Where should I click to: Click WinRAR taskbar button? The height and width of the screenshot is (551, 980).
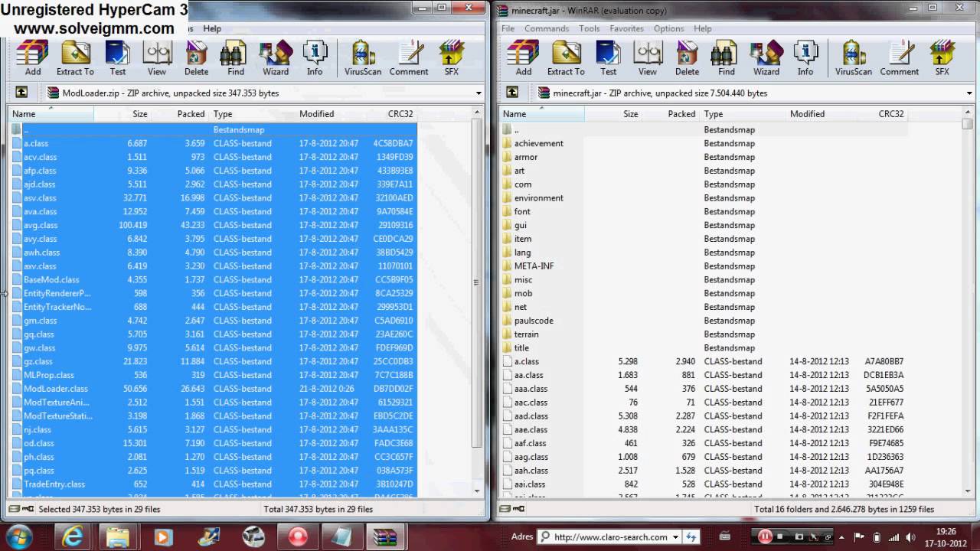[x=386, y=536]
